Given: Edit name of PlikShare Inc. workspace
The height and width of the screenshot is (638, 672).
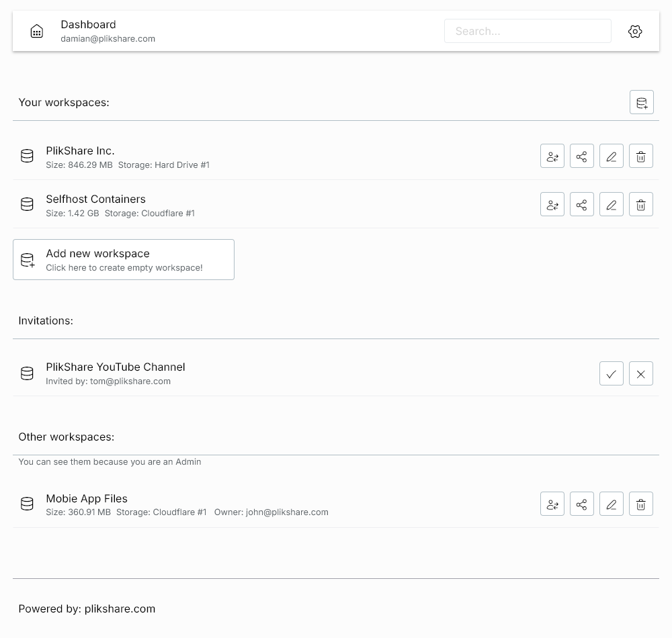Looking at the screenshot, I should [611, 156].
